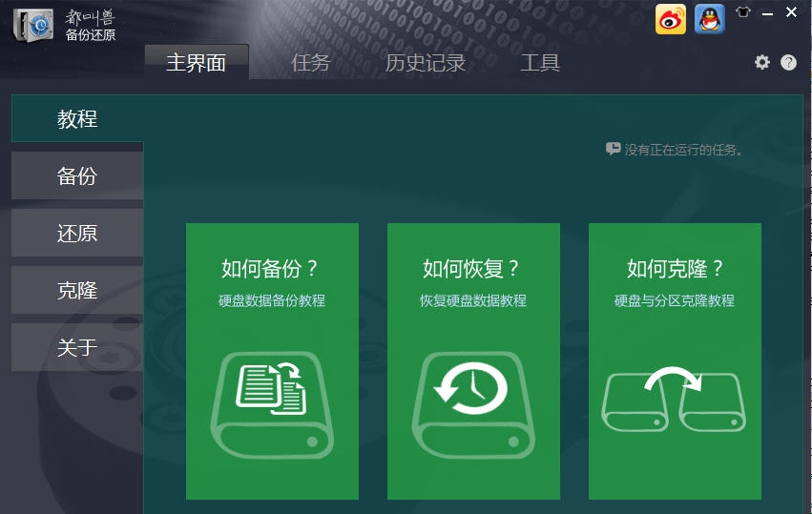
Task: Click 硬盘与分区克隆教程 subtitle
Action: click(x=675, y=300)
